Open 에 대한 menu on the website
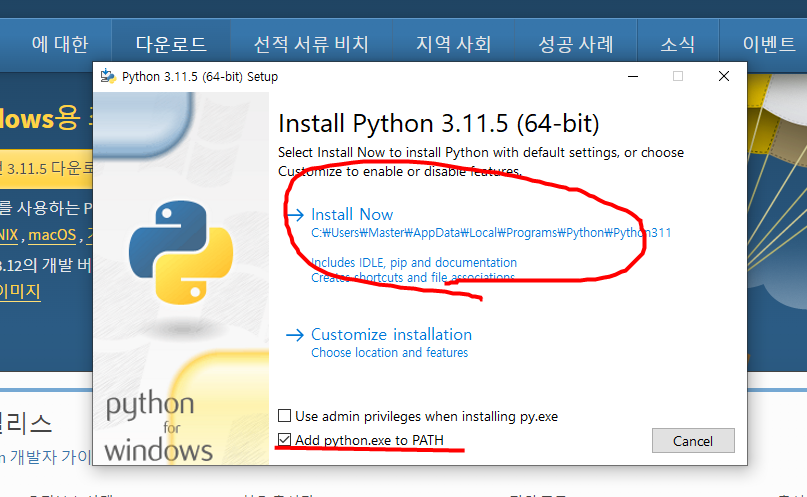Screen dimensions: 807x497 pyautogui.click(x=60, y=44)
